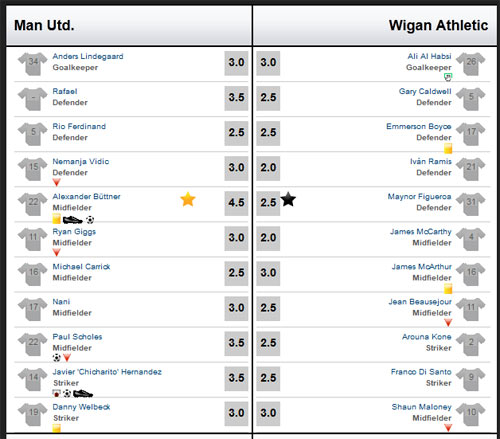Click the yellow card under James McArthur
Image resolution: width=500 pixels, height=439 pixels.
pyautogui.click(x=448, y=288)
